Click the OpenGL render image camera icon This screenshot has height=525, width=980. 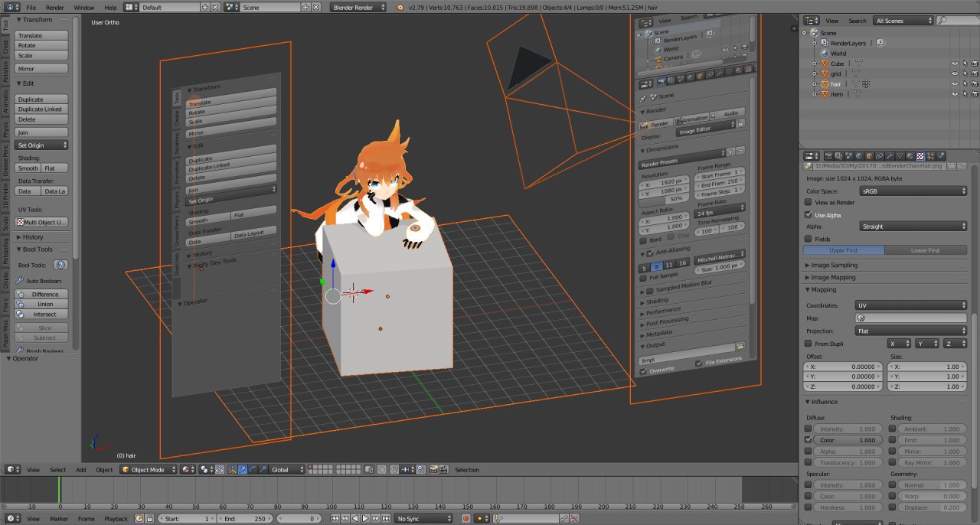[x=433, y=470]
